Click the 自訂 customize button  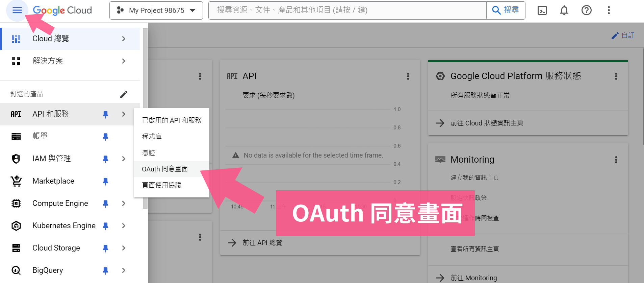(x=623, y=36)
